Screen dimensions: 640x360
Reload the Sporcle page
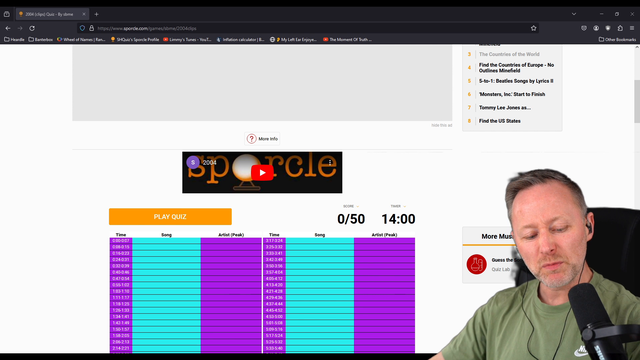[x=32, y=28]
